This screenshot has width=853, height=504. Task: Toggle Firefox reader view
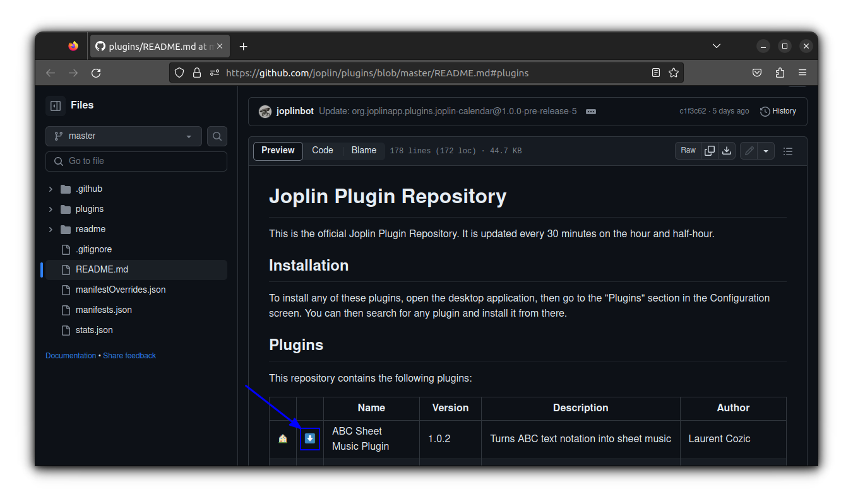656,73
